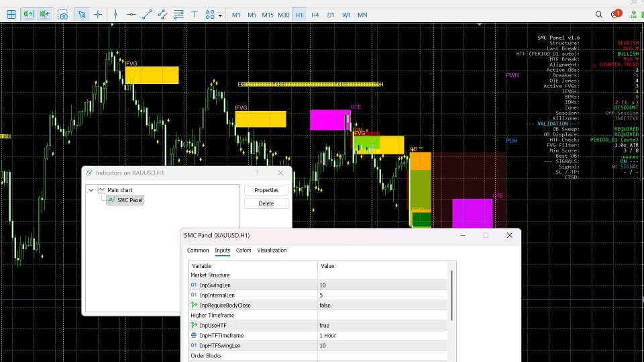The width and height of the screenshot is (644, 362).
Task: Click the inputs list vertical scrollbar
Action: [x=451, y=296]
